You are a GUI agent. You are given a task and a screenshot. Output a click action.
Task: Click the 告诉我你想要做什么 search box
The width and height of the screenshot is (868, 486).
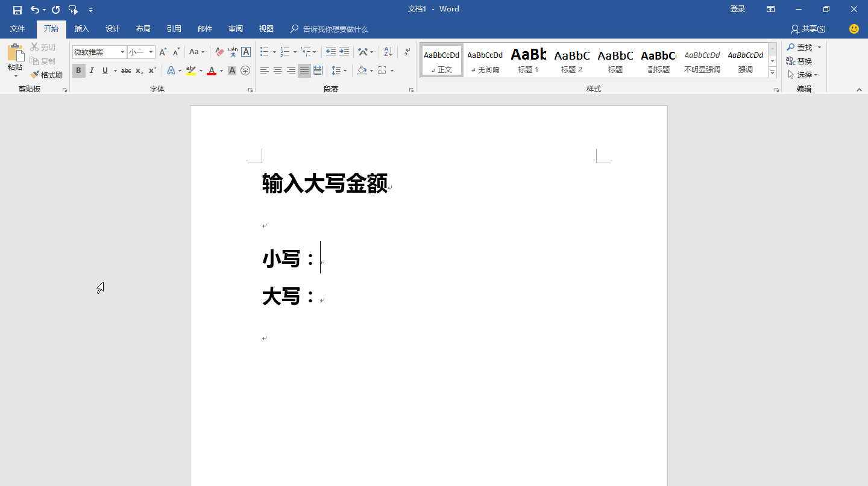[335, 29]
